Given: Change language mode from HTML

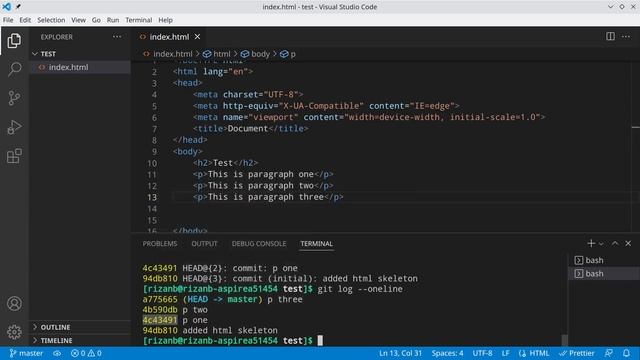Looking at the screenshot, I should point(534,353).
